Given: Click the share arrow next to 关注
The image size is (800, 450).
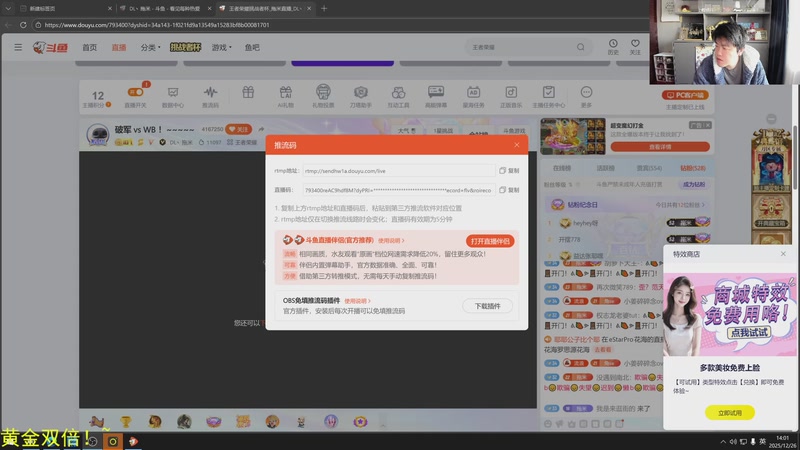Looking at the screenshot, I should tap(261, 129).
